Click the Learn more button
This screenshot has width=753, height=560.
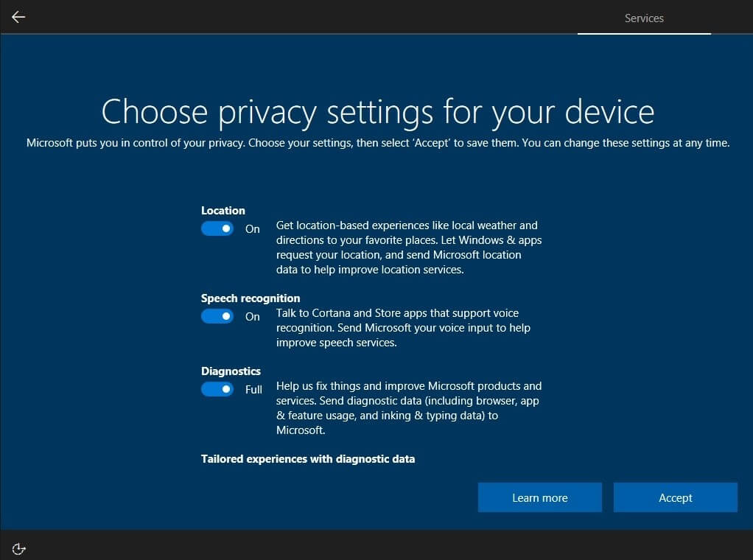click(x=540, y=497)
